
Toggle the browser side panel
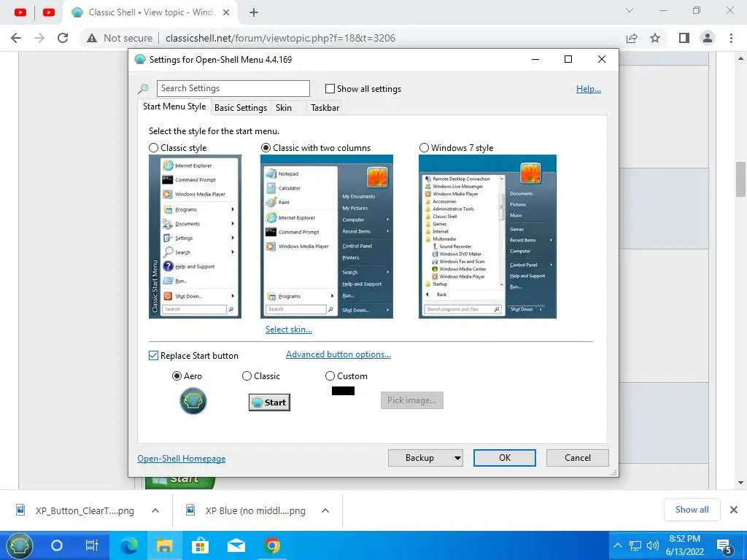[x=684, y=38]
